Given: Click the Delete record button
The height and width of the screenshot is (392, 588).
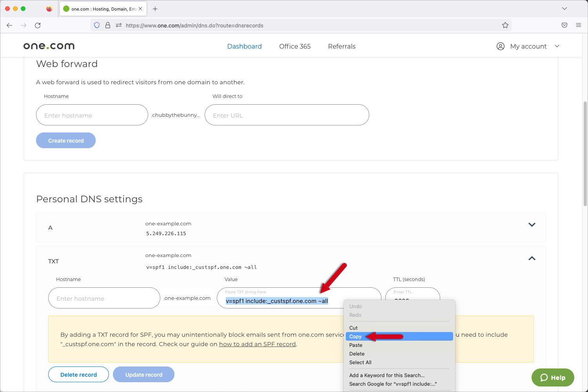Looking at the screenshot, I should [x=78, y=374].
